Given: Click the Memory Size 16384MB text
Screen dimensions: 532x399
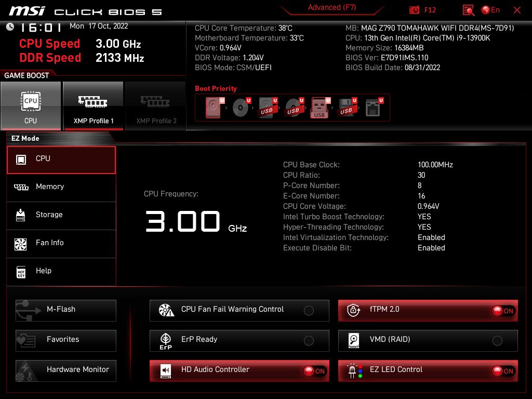Looking at the screenshot, I should 384,48.
